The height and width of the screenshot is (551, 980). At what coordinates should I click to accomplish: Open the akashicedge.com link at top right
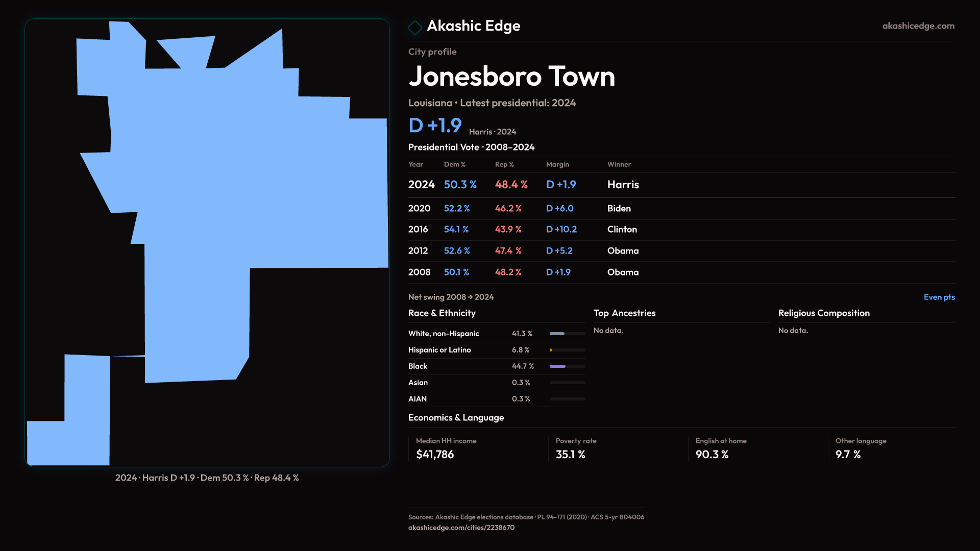pos(918,26)
